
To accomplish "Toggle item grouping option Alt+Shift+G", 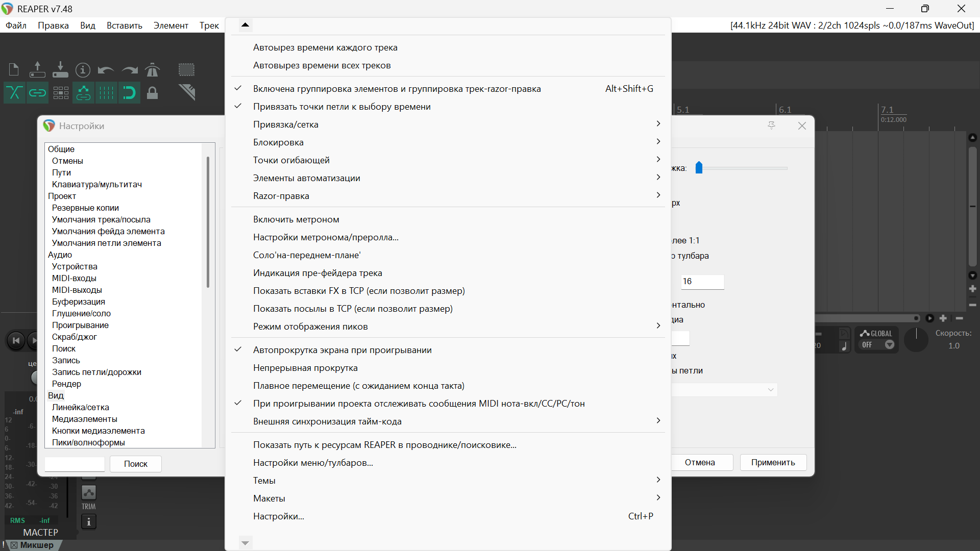I will coord(397,89).
